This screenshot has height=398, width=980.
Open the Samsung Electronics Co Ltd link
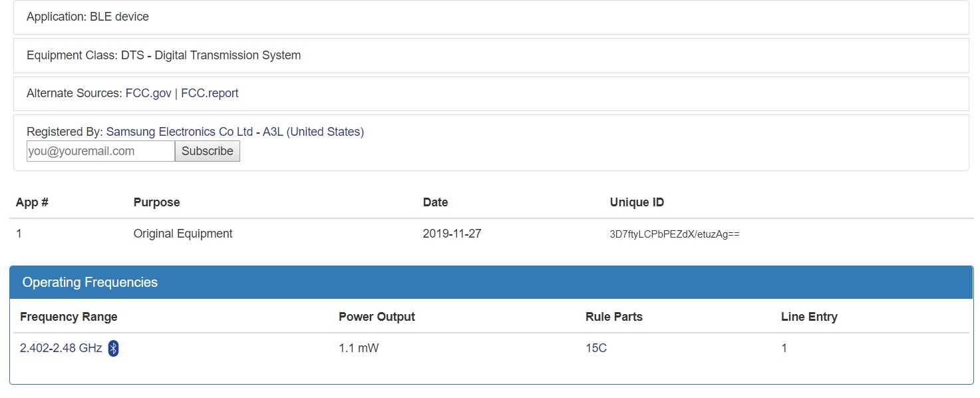pos(179,132)
